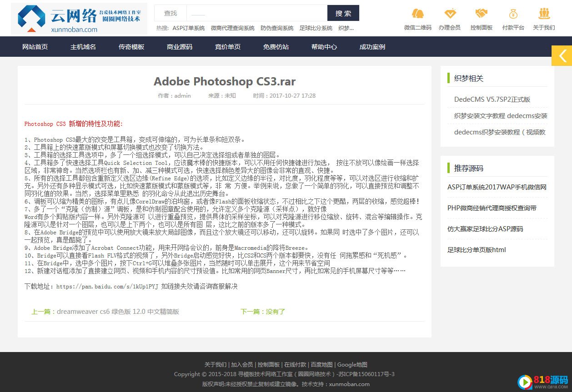The image size is (572, 392).
Task: Click the 云网络 xunmoban.com site logo
Action: tap(79, 19)
